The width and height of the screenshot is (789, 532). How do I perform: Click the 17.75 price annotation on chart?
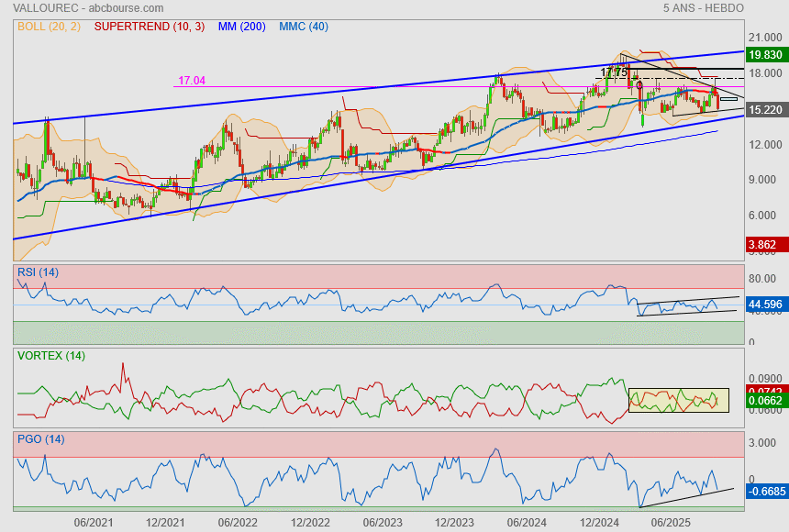pyautogui.click(x=614, y=72)
